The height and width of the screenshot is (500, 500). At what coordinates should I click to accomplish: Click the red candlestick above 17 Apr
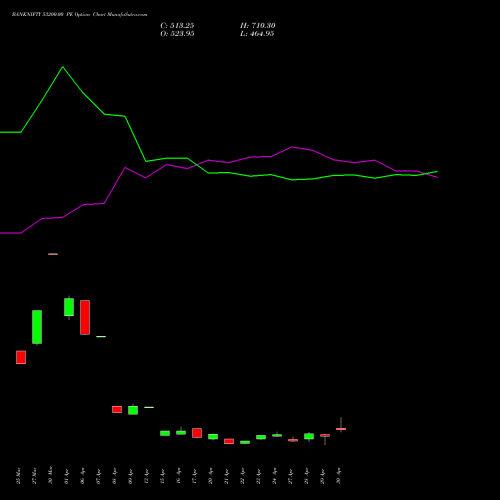(197, 433)
